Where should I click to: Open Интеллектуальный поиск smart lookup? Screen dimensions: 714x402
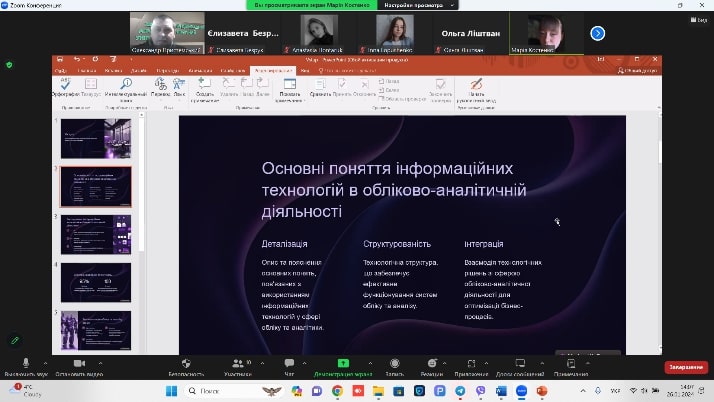tap(126, 89)
